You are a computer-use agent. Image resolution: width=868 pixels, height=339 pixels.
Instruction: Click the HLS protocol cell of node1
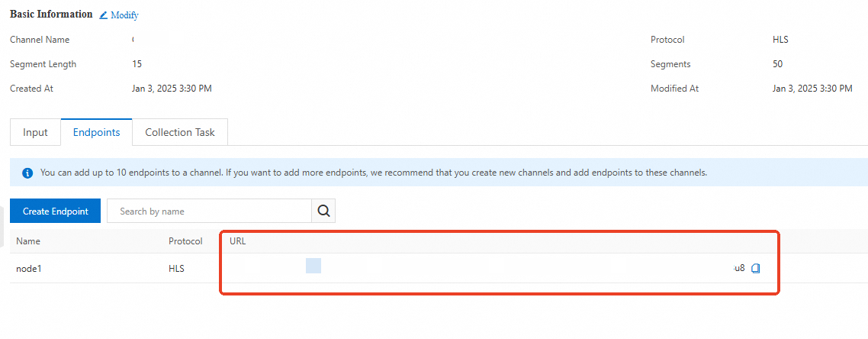tap(177, 269)
